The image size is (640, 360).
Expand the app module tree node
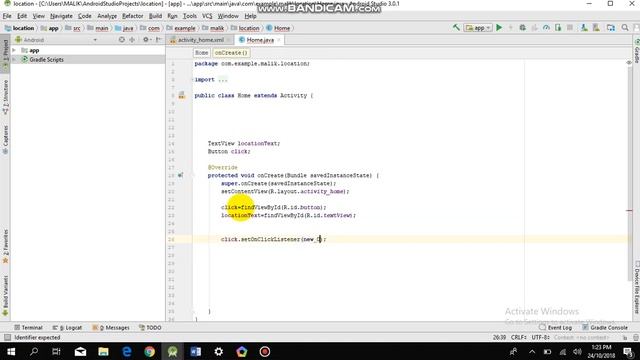pos(14,50)
